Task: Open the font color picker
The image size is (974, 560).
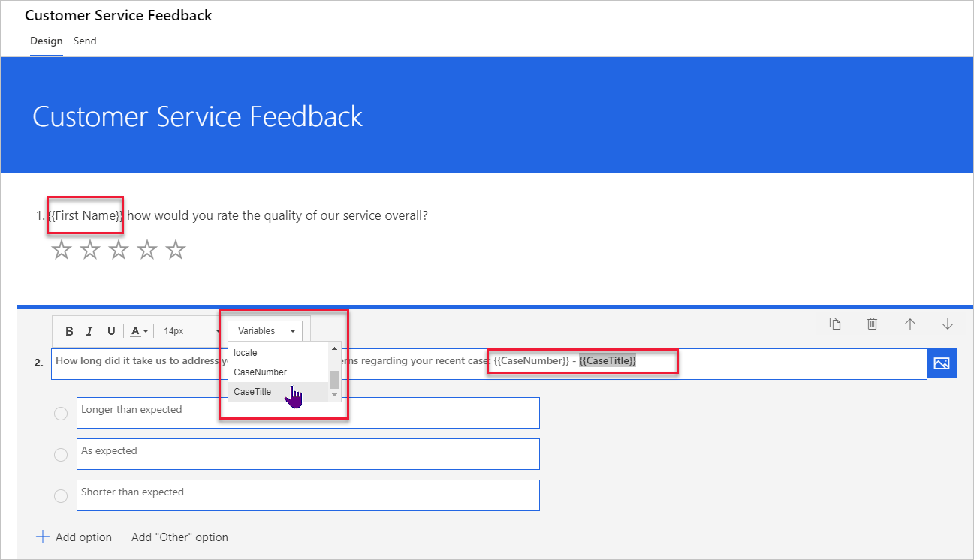Action: (139, 331)
